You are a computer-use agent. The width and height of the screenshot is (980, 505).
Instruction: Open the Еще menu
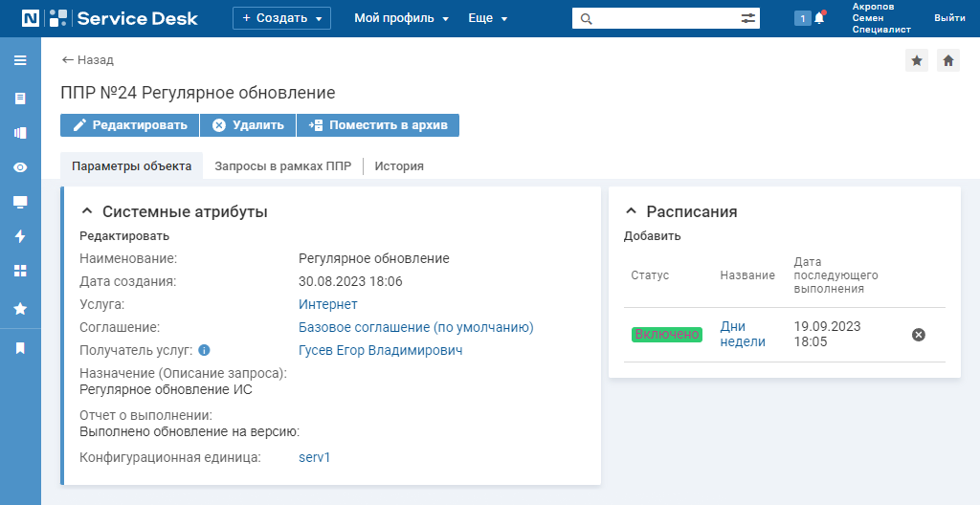(487, 18)
